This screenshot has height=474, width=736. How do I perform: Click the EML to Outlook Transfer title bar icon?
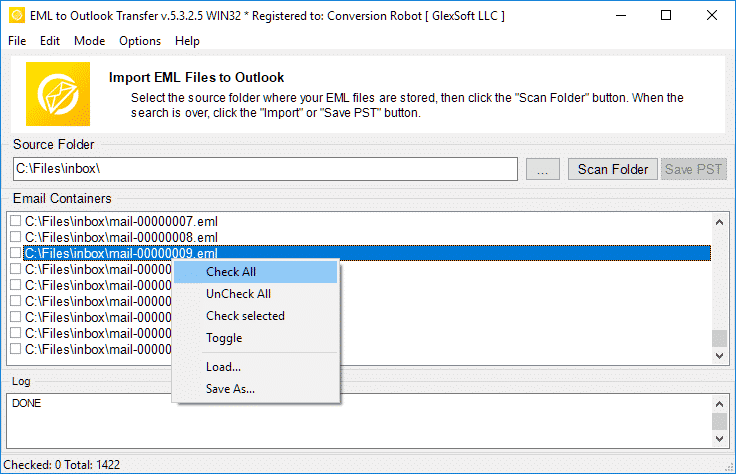tap(17, 15)
